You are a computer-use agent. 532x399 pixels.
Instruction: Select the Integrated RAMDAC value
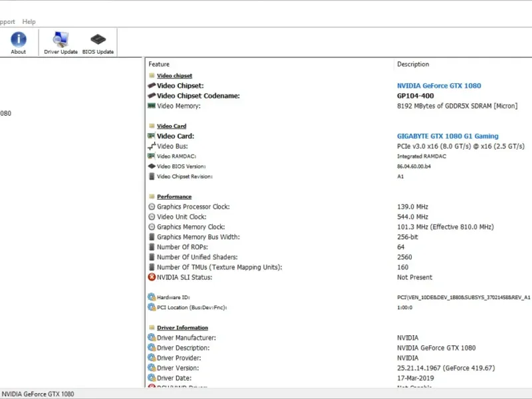pos(422,156)
